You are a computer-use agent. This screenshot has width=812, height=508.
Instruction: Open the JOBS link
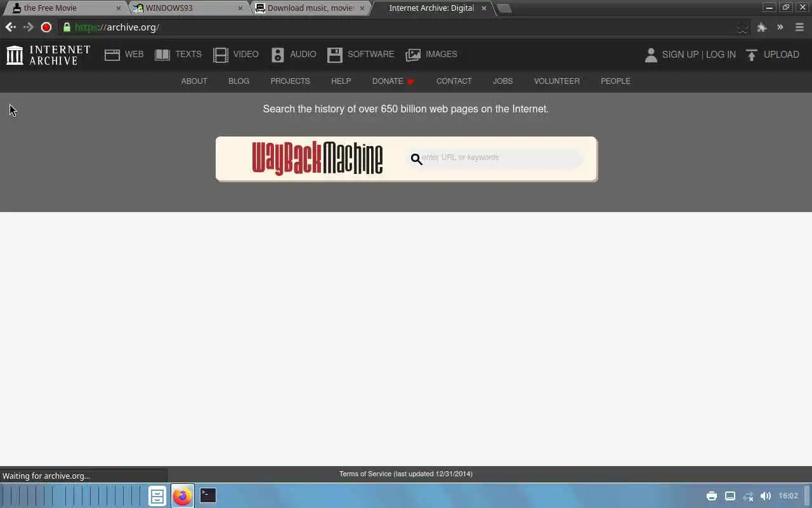(x=502, y=81)
